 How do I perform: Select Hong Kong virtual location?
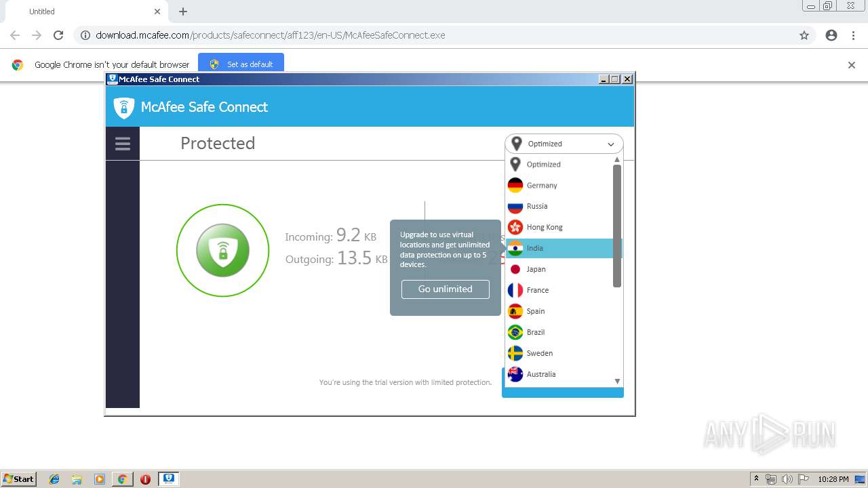point(559,227)
